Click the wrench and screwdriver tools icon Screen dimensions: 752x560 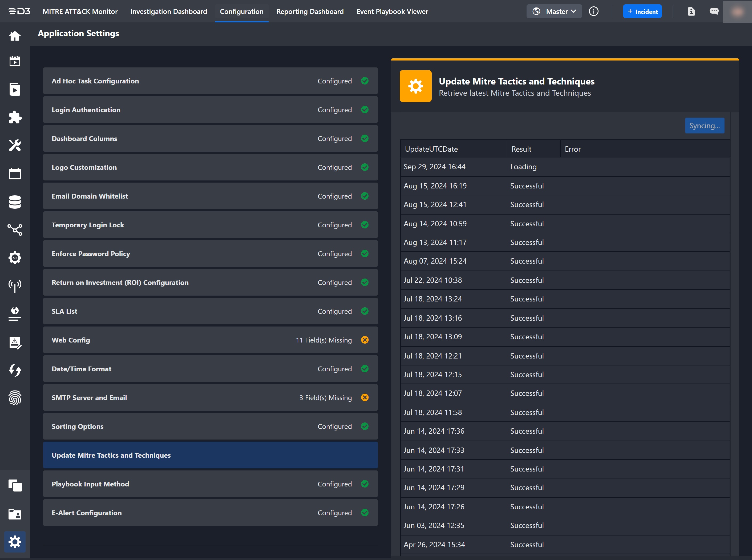click(x=15, y=146)
